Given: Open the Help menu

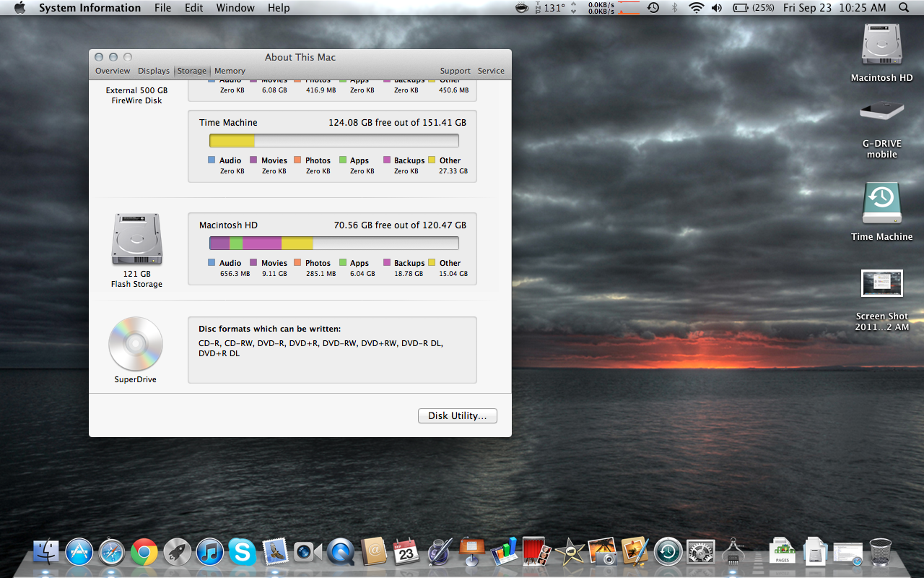Looking at the screenshot, I should (279, 8).
